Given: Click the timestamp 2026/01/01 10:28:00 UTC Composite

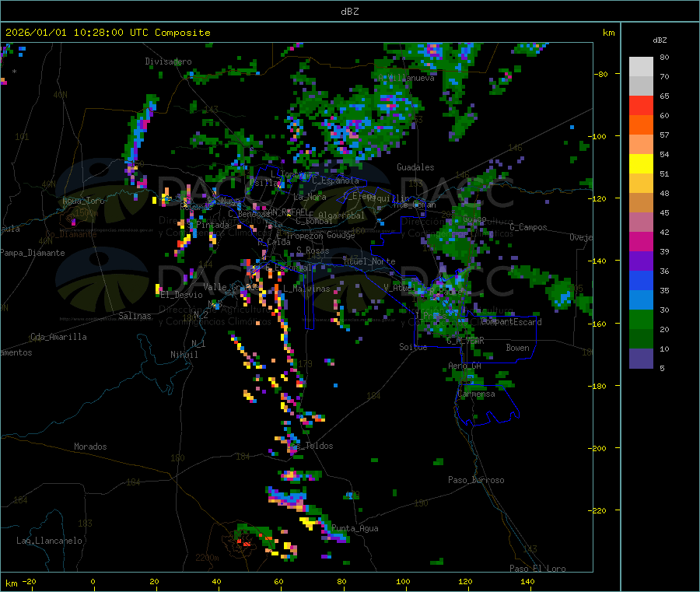Looking at the screenshot, I should pos(107,33).
